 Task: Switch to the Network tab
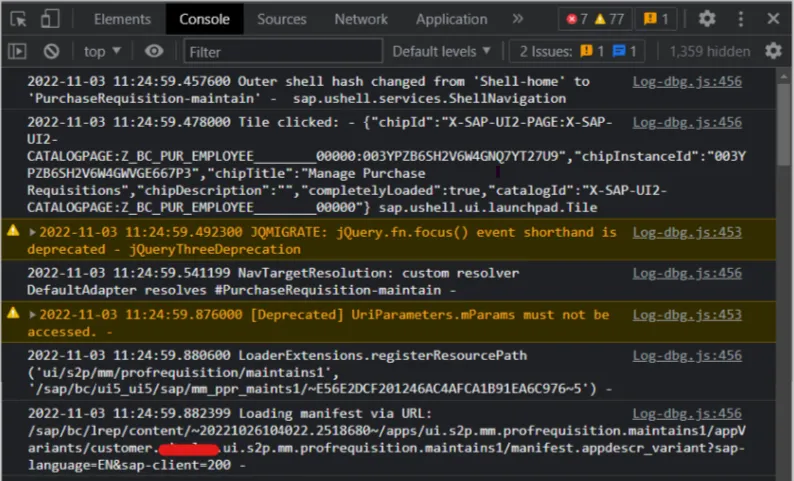coord(361,18)
